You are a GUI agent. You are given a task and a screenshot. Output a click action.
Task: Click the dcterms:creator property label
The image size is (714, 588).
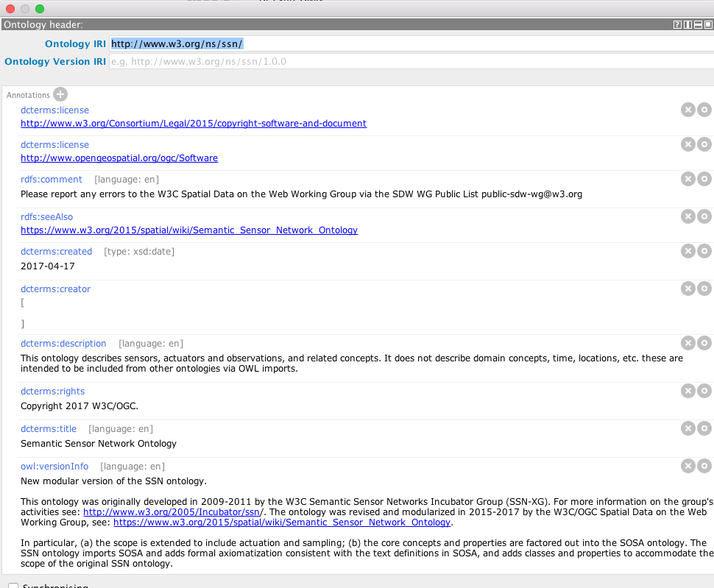(x=55, y=289)
